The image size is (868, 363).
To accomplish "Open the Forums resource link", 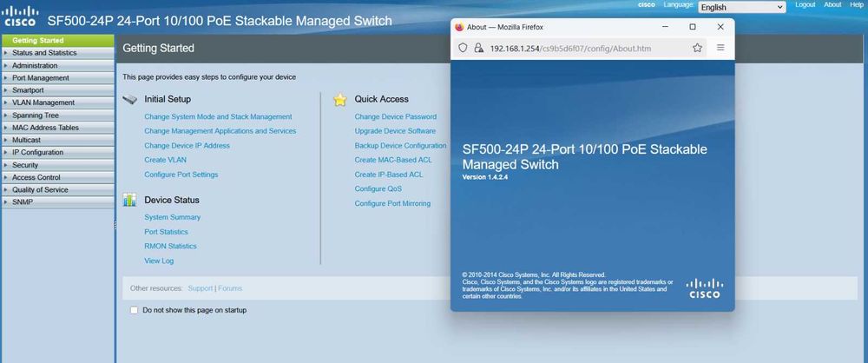I will pyautogui.click(x=230, y=288).
